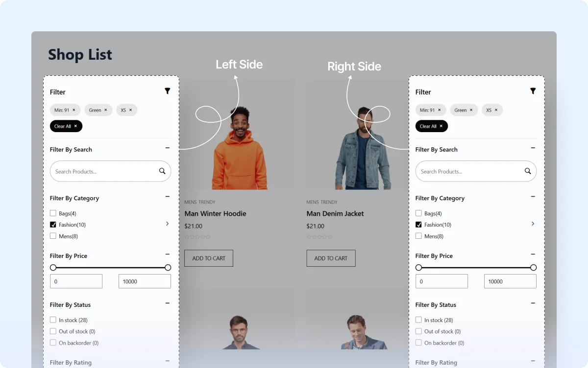Remove the Green filter chip in left panel
The width and height of the screenshot is (588, 368).
point(105,110)
